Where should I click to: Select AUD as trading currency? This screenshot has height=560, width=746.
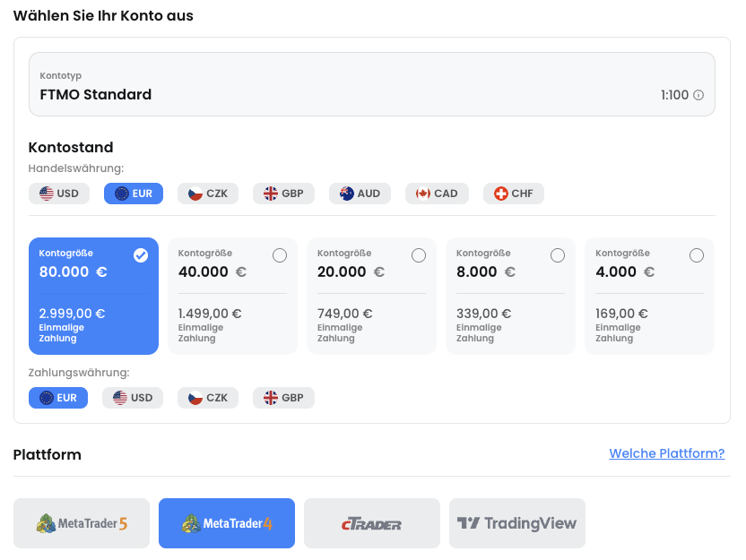tap(360, 194)
